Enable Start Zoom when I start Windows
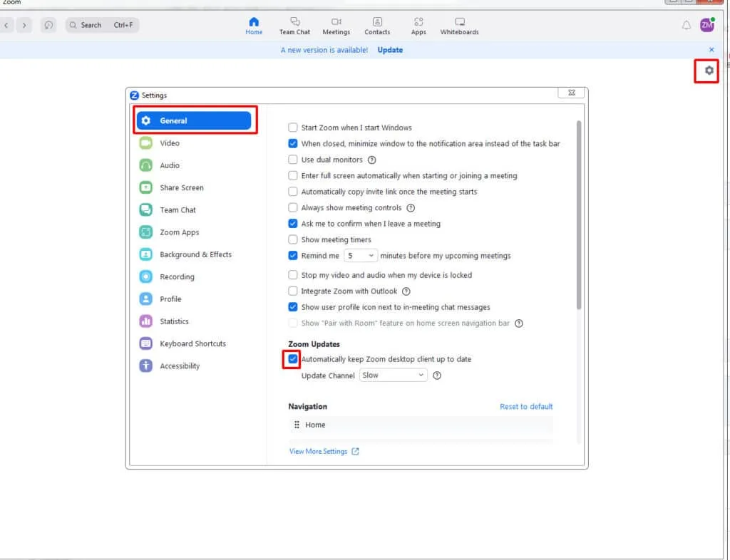Screen dimensions: 730x560 pyautogui.click(x=293, y=128)
